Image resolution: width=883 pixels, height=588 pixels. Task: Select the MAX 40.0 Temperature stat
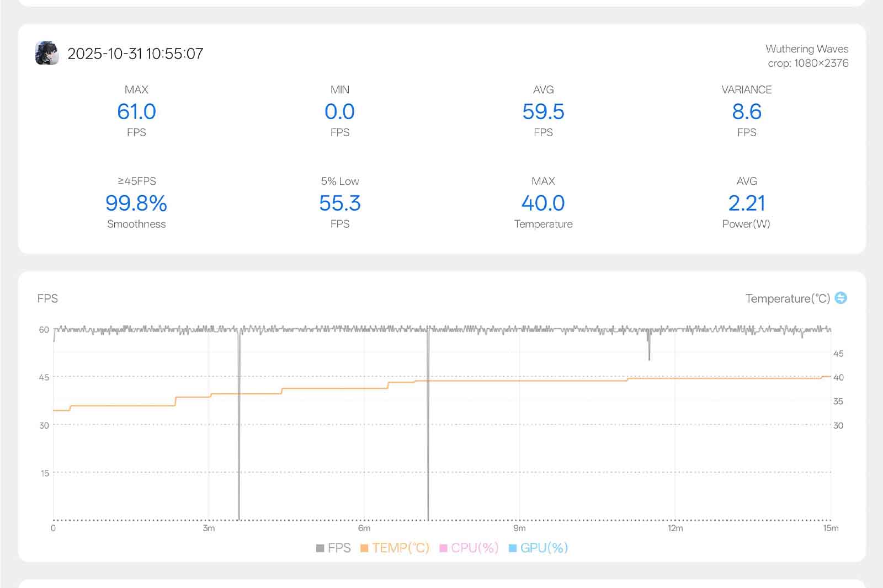pos(543,203)
